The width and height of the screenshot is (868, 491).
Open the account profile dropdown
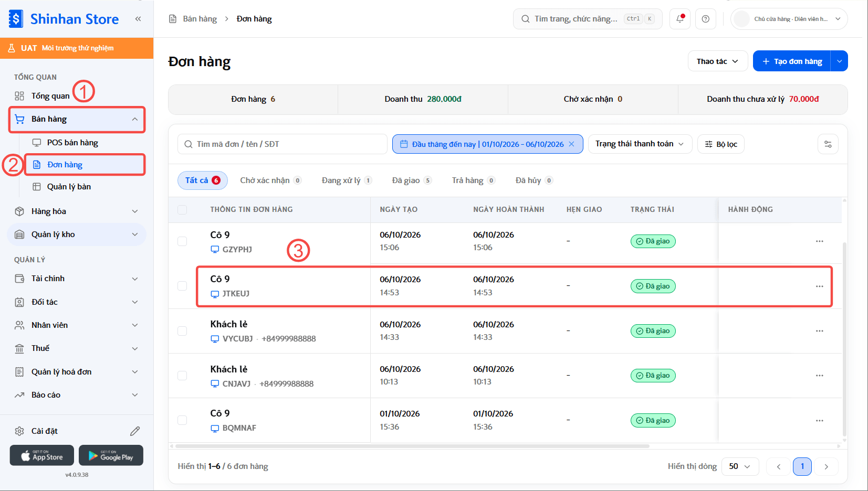(789, 19)
